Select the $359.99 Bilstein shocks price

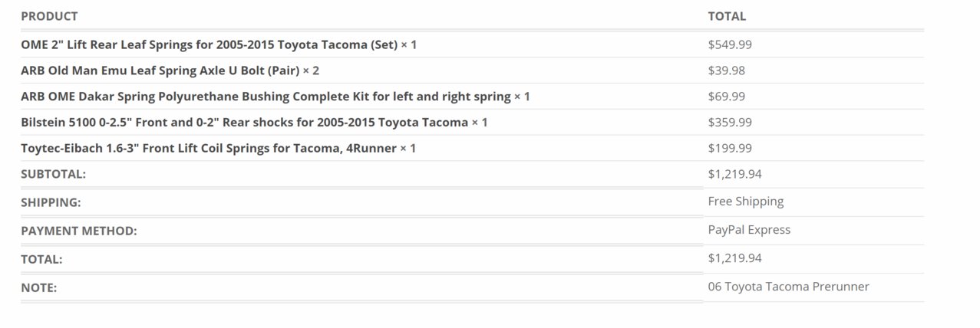click(730, 122)
